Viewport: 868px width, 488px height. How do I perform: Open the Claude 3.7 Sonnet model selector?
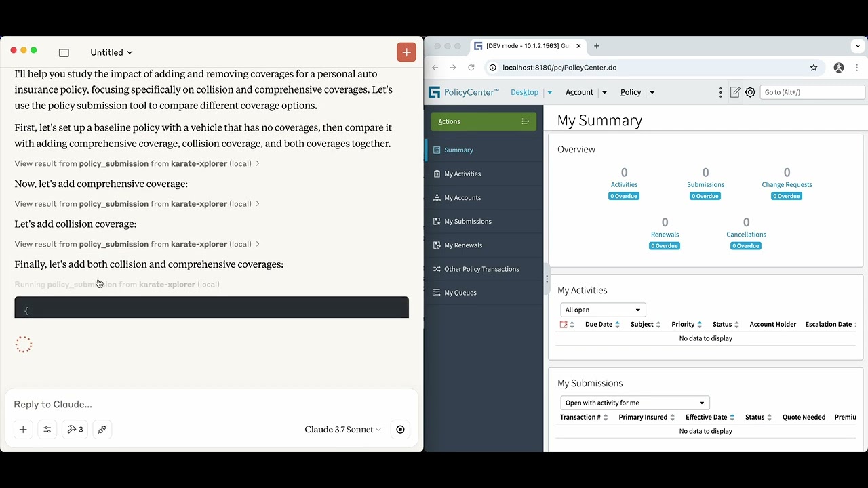[342, 430]
